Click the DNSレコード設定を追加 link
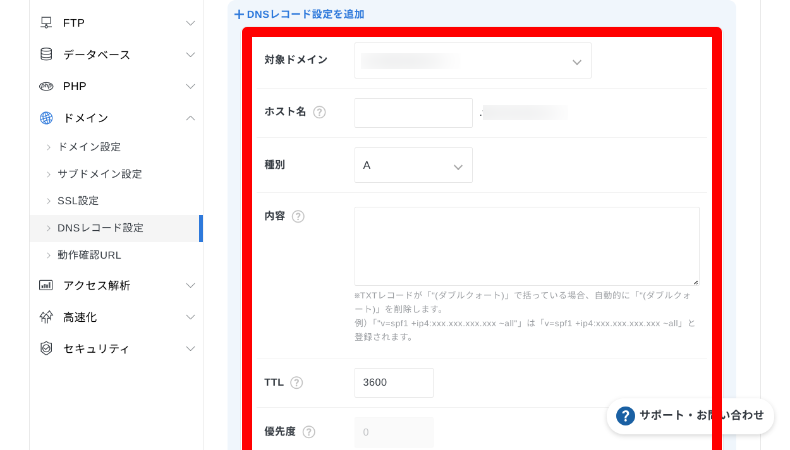 (305, 15)
